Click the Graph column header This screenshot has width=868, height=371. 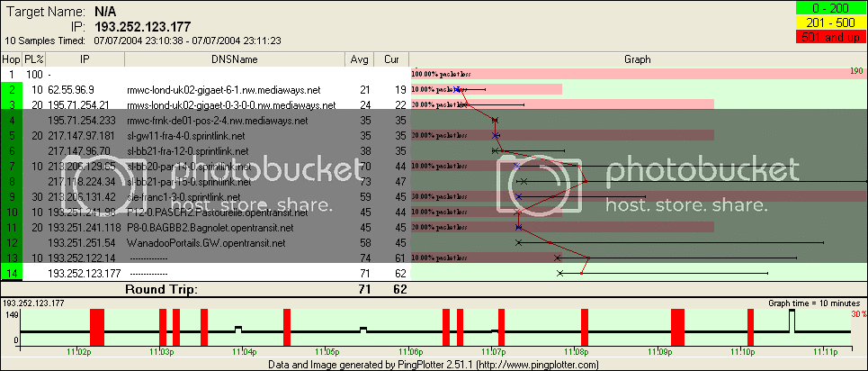click(638, 59)
